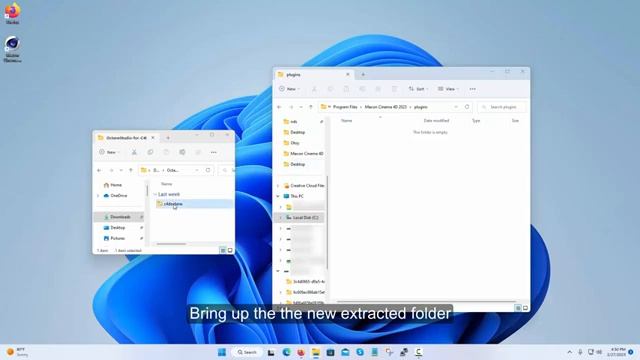
Task: Open address bar history dropdown in plugins window
Action: point(456,107)
